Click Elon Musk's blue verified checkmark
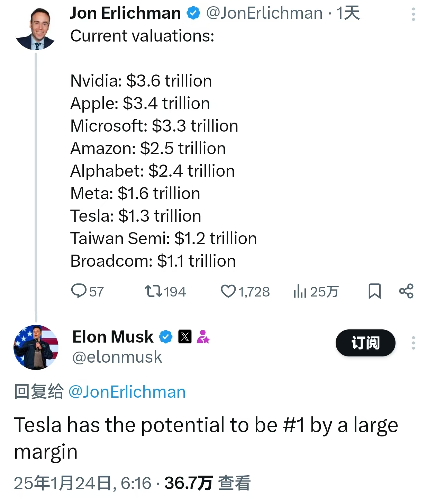436x504 pixels. click(x=166, y=336)
